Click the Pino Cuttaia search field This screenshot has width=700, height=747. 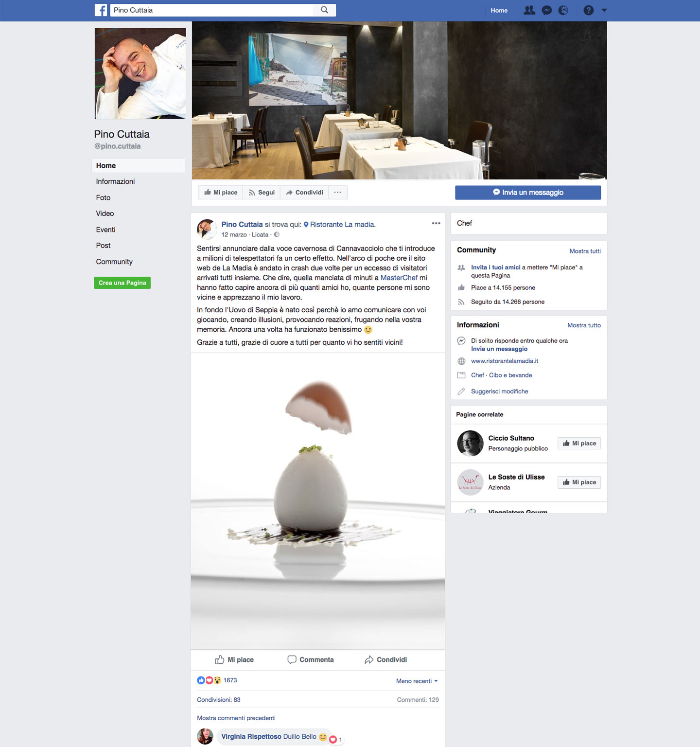214,10
